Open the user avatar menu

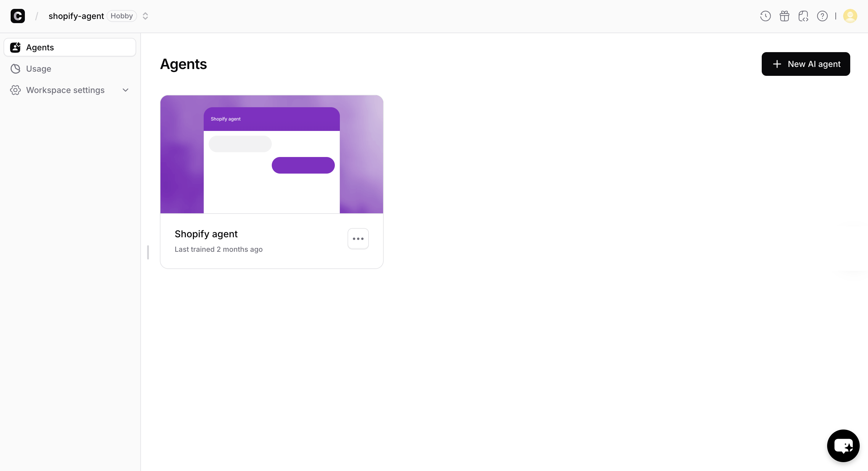[850, 16]
